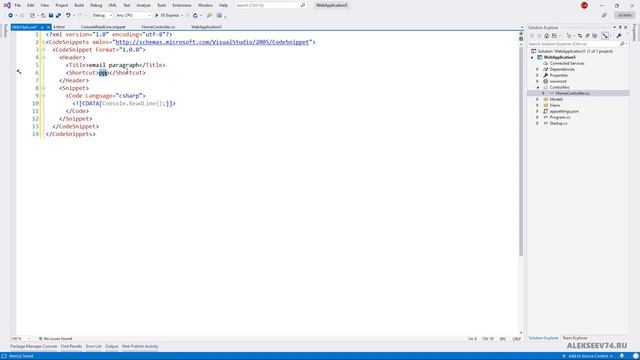Collapse the Snippet element on line 8
Viewport: 640px width, 360px height.
[x=43, y=88]
